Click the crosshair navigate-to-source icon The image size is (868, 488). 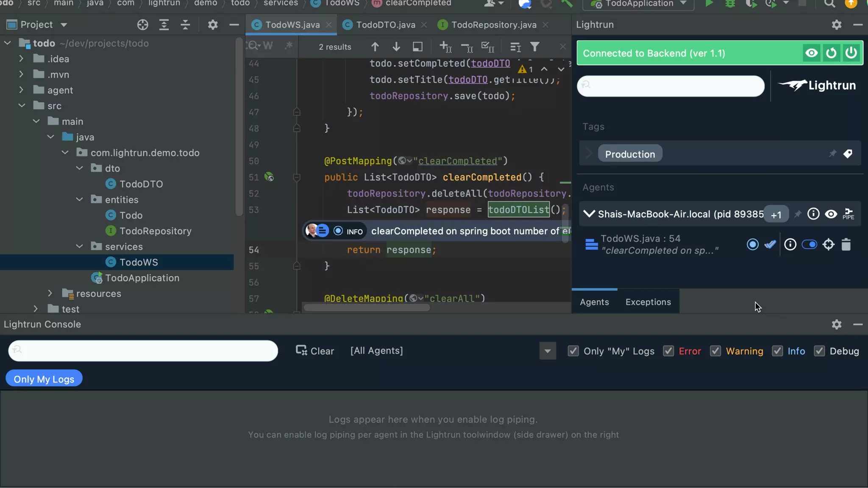point(829,244)
